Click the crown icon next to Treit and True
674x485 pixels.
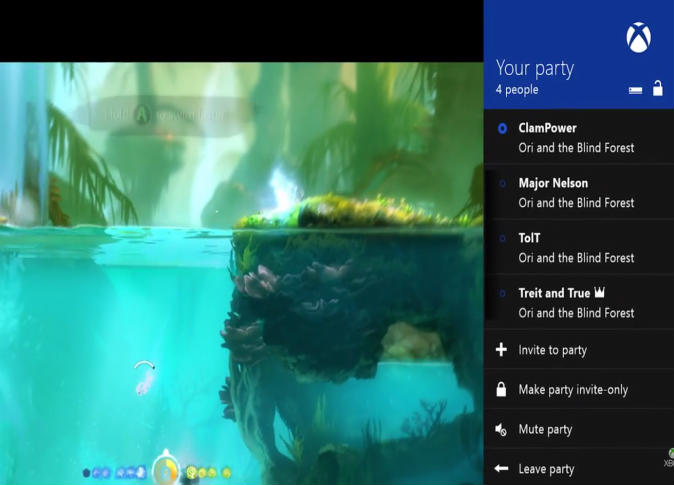[x=600, y=293]
